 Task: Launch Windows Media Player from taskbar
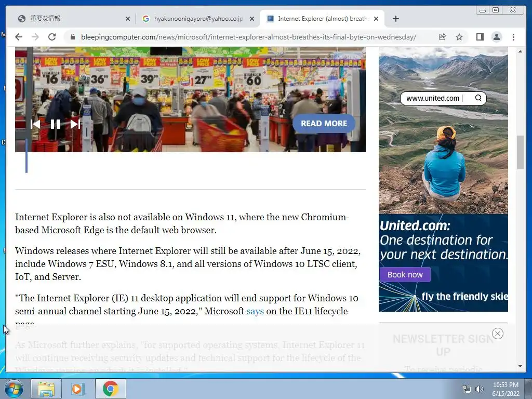(x=77, y=389)
